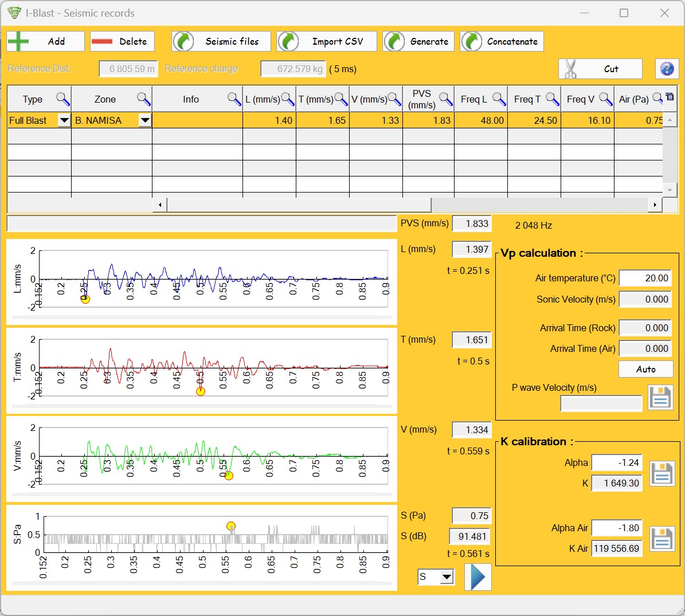Click save icon beside Alpha Air

661,539
